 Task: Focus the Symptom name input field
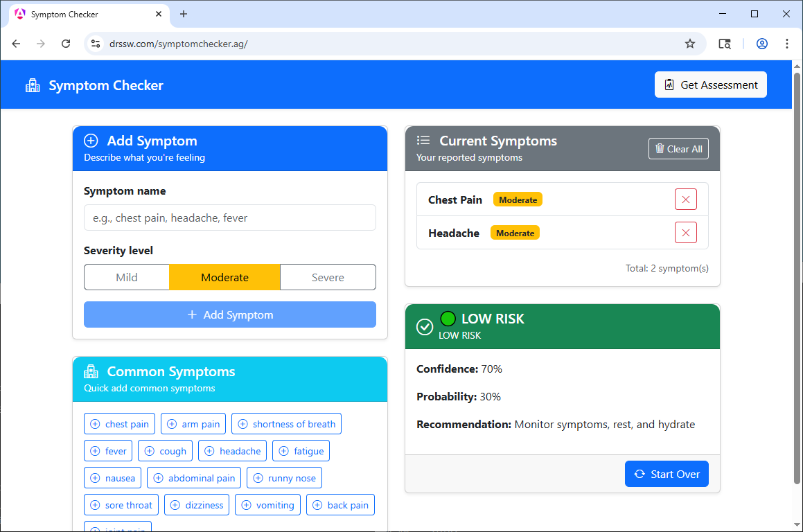click(x=229, y=218)
